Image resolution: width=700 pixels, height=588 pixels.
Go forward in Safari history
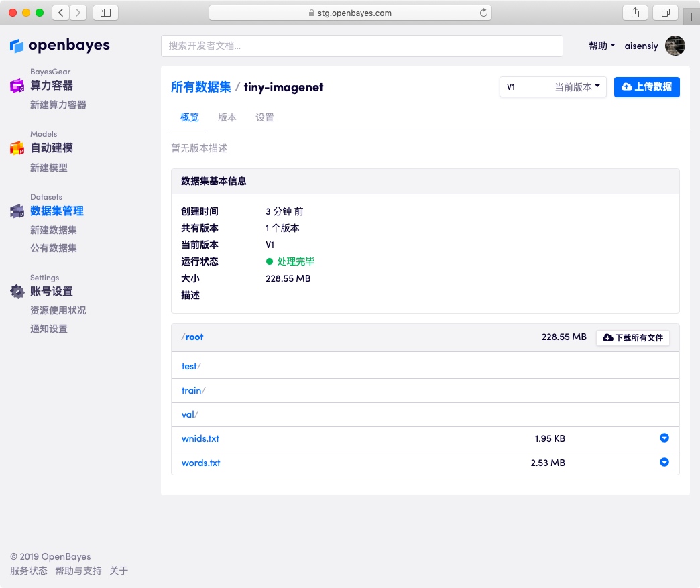click(78, 13)
